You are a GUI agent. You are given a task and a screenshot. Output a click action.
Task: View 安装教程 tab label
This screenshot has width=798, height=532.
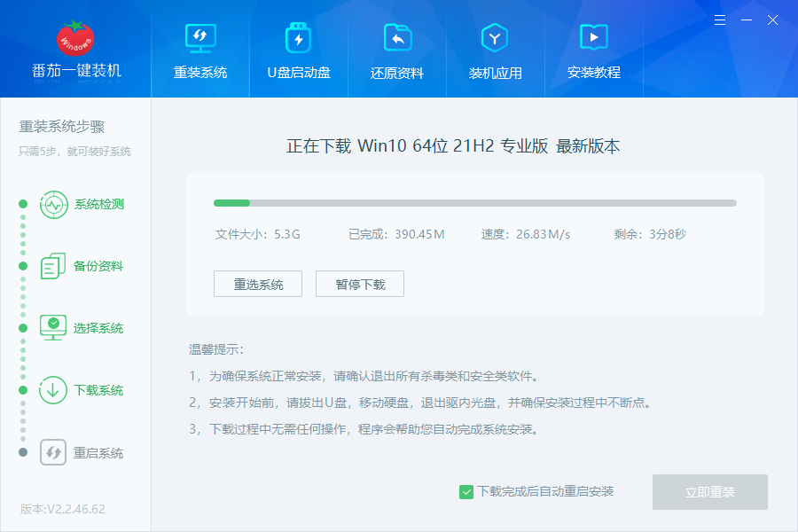pos(594,73)
